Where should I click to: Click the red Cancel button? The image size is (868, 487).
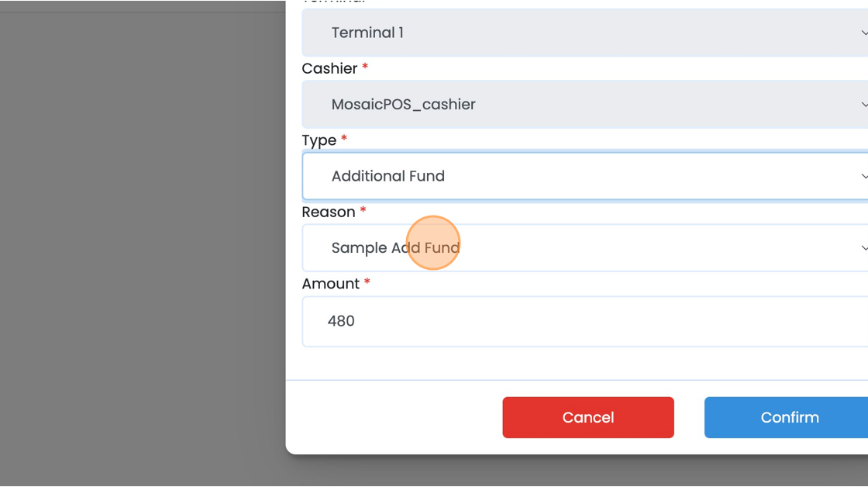588,417
